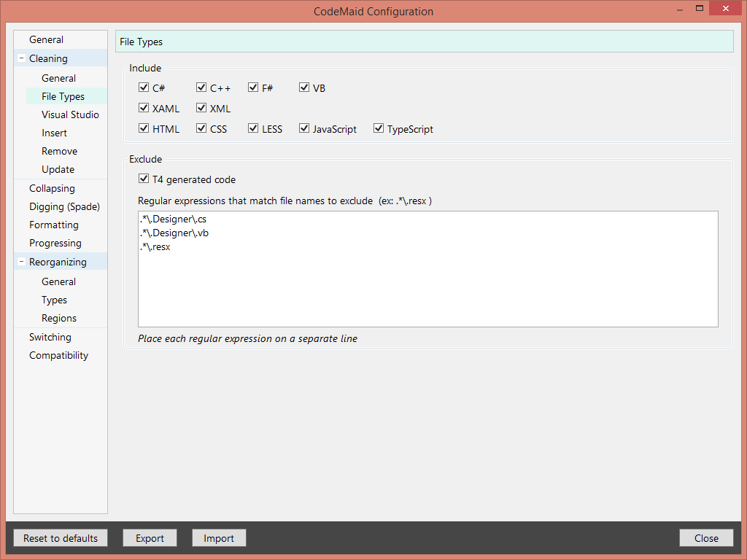Viewport: 747px width, 560px height.
Task: Collapse the Reorganizing tree section
Action: tap(21, 262)
